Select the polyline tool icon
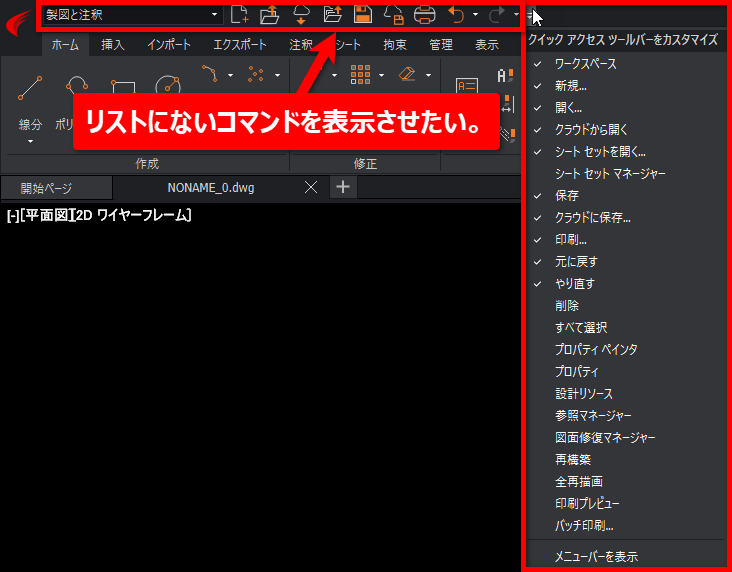732x572 pixels. point(77,85)
